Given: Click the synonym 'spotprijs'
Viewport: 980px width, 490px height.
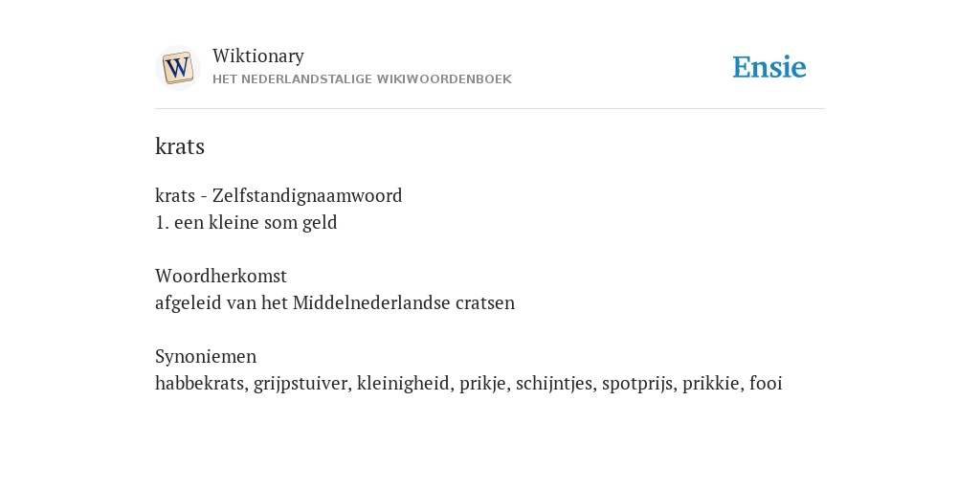Looking at the screenshot, I should coord(637,383).
